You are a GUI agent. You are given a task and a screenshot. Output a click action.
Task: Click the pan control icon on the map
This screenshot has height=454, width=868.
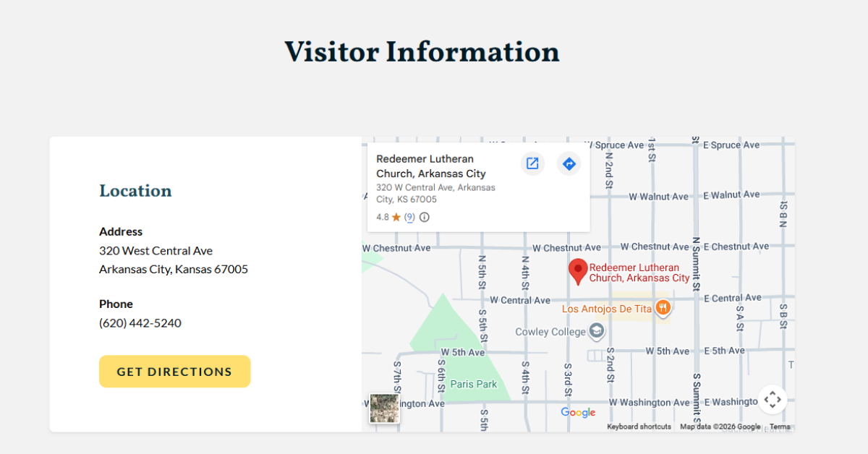773,399
